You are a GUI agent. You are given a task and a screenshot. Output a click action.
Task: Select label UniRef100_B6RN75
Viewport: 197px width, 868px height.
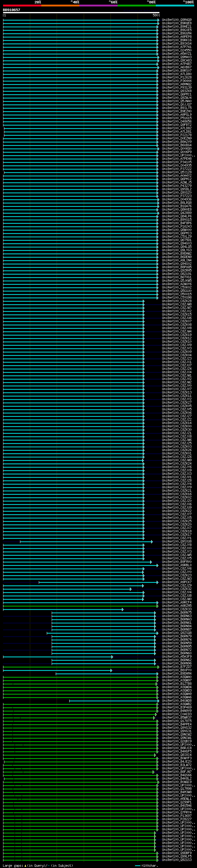click(177, 612)
